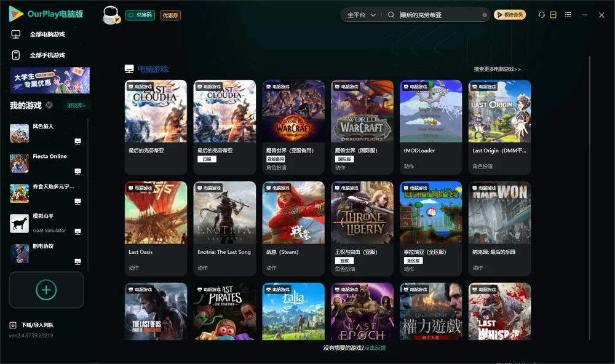Viewport: 615px width, 364px height.
Task: Open 魔兽世界 (亚服备用) game card
Action: [x=293, y=127]
